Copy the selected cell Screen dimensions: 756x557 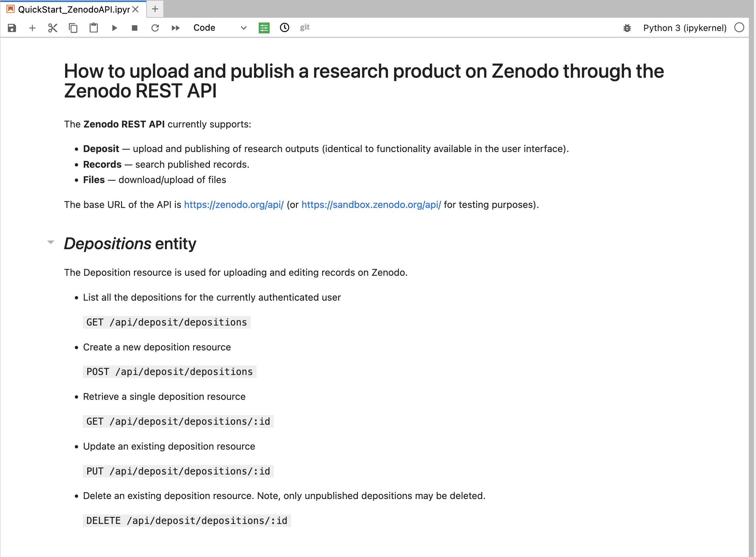[73, 28]
